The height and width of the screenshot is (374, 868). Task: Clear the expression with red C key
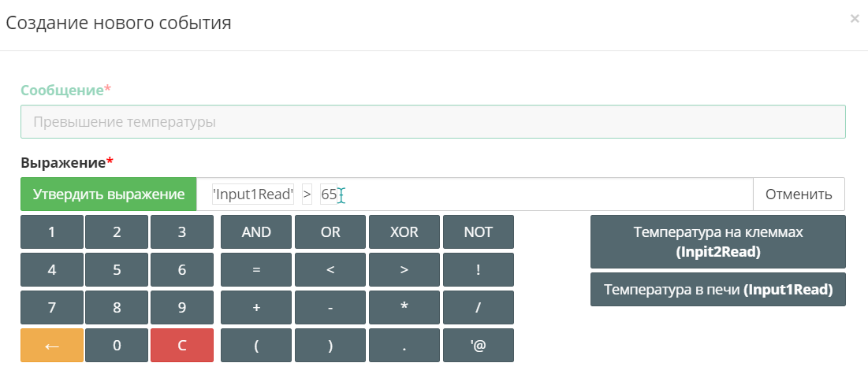pyautogui.click(x=181, y=345)
